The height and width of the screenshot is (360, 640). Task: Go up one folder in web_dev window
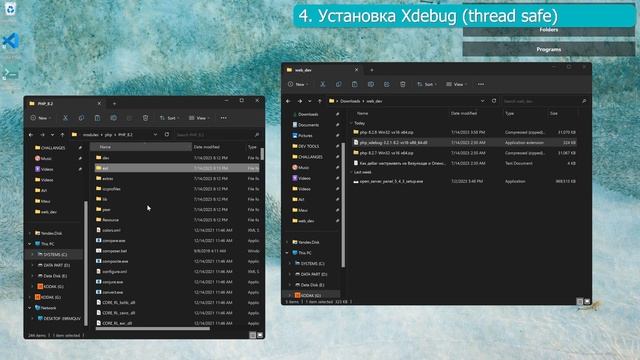[320, 101]
